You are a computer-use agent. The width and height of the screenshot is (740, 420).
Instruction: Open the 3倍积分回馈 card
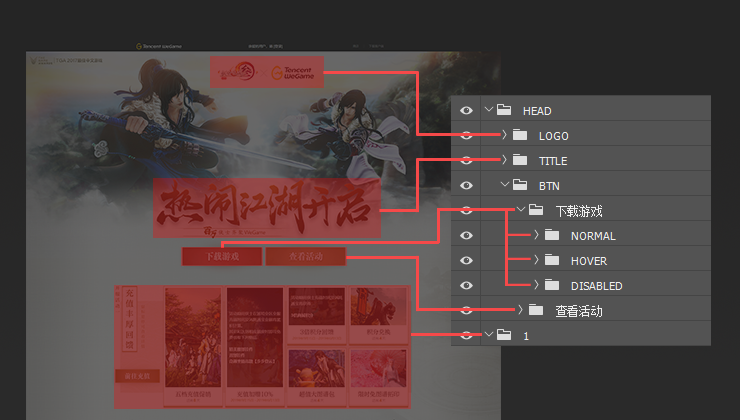[x=317, y=315]
